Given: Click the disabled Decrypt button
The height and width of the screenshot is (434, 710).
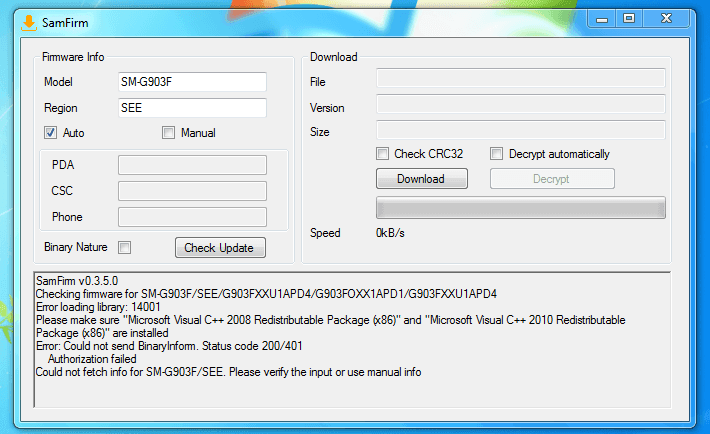Looking at the screenshot, I should [x=552, y=178].
